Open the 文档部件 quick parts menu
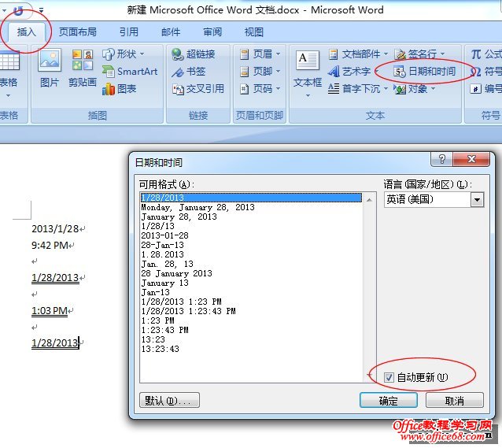Screen dimensions: 502x448 [358, 54]
